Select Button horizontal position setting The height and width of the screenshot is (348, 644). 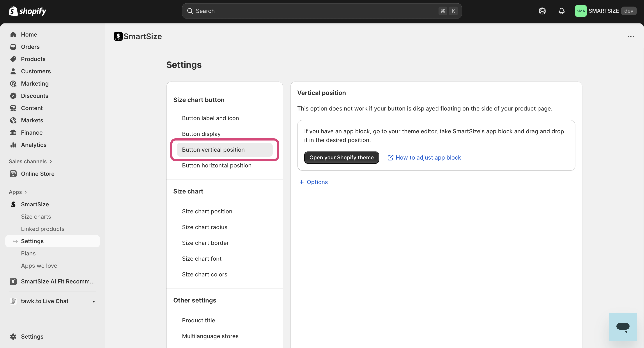pos(216,165)
